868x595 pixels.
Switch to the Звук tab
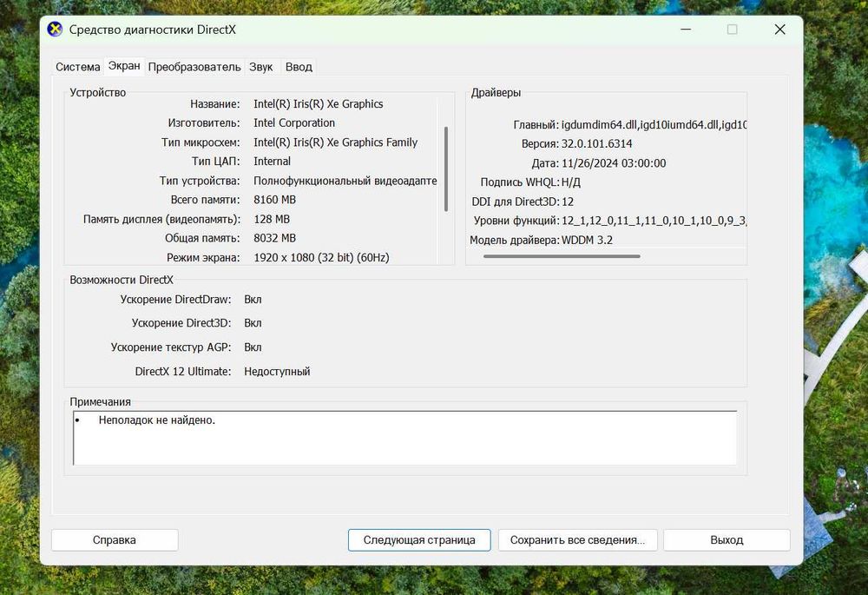(x=260, y=67)
